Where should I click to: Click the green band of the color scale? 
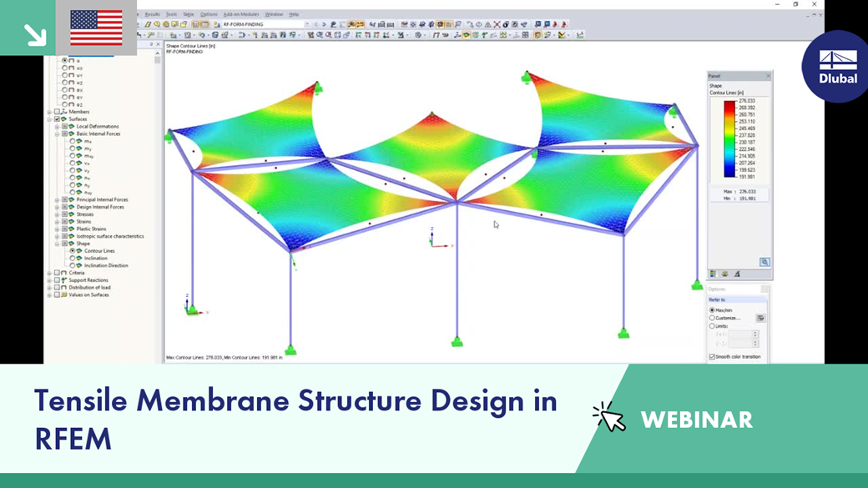point(729,138)
